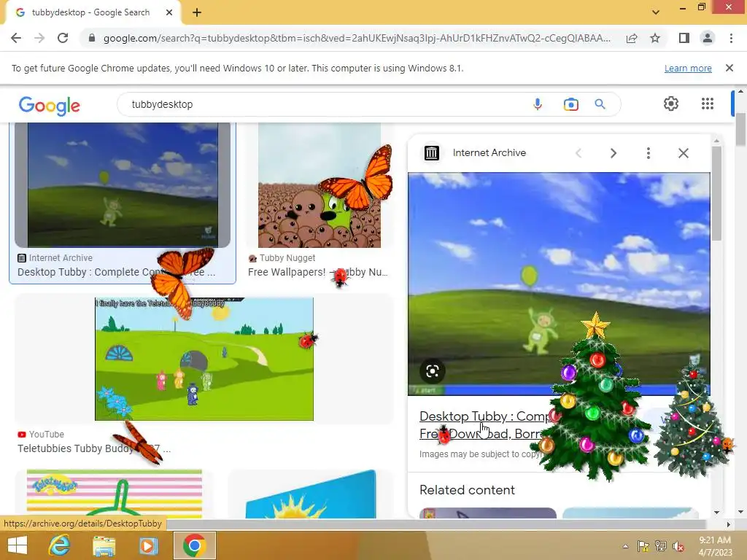Close the image preview panel
This screenshot has height=560, width=747.
coord(683,153)
